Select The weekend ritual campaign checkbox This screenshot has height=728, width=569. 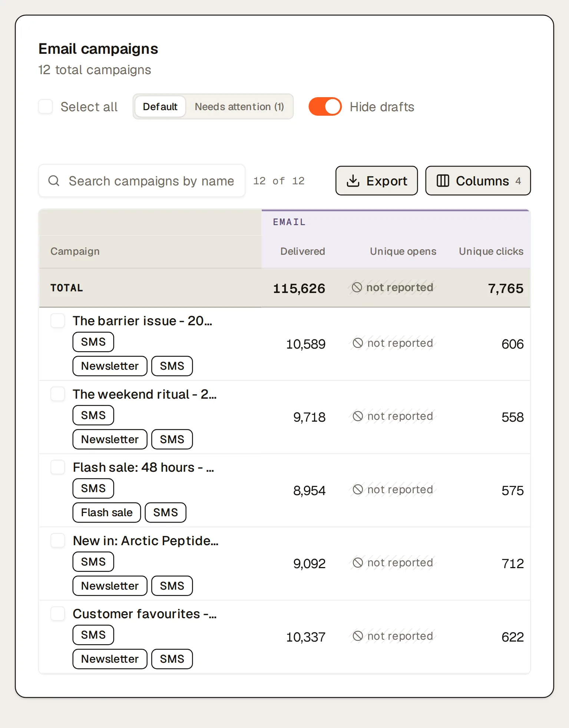point(58,394)
